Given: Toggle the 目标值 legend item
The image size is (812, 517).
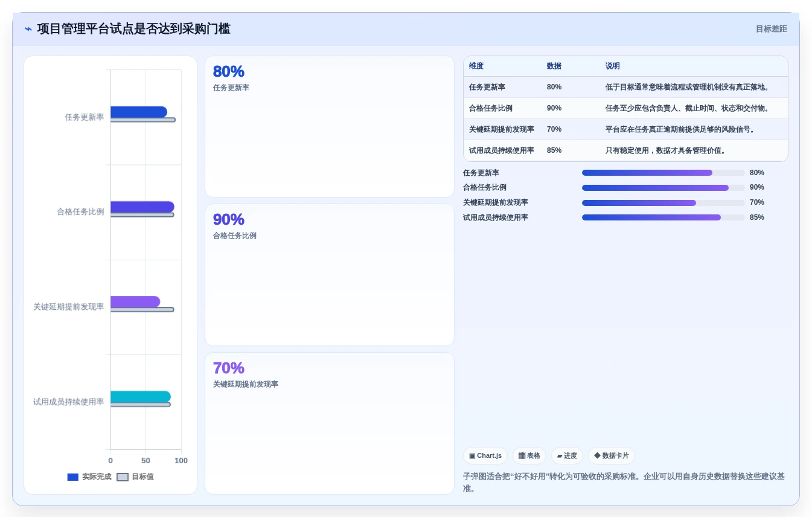Looking at the screenshot, I should click(135, 477).
